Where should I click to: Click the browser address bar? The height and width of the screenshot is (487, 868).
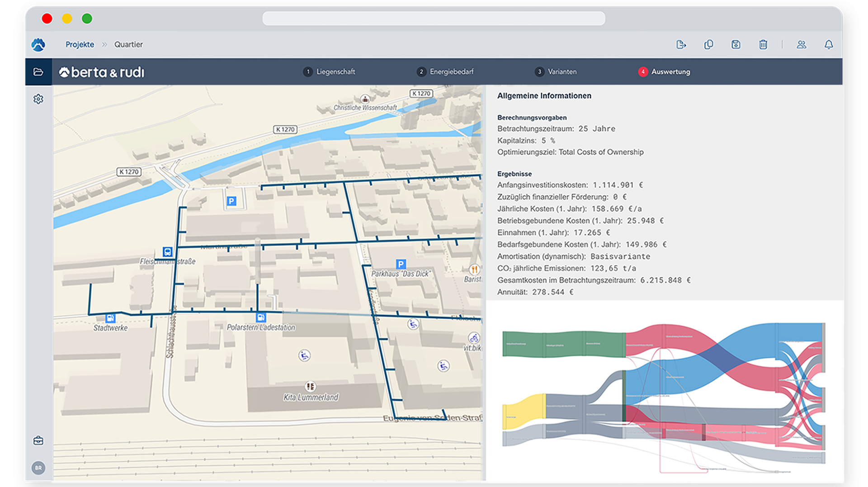pos(434,19)
